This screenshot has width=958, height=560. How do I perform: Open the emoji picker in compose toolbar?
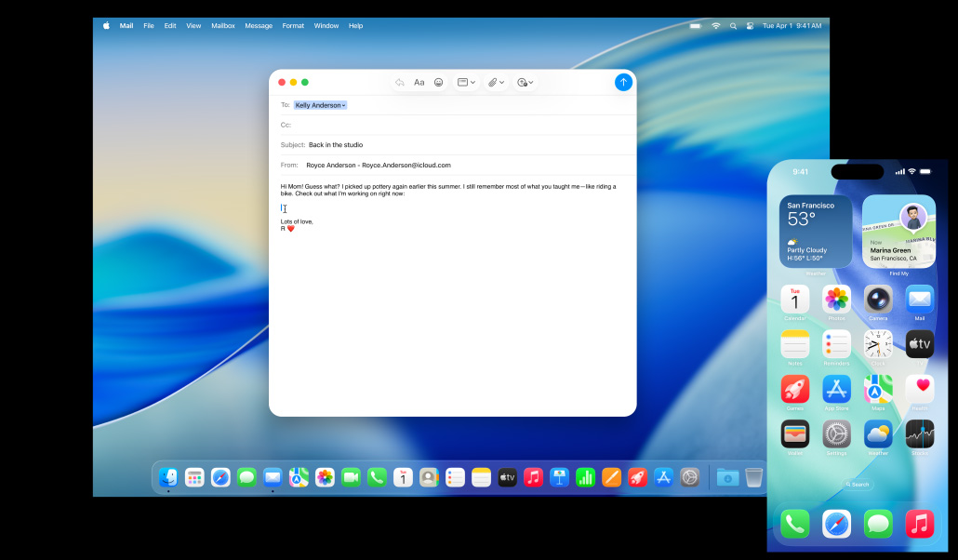tap(439, 83)
